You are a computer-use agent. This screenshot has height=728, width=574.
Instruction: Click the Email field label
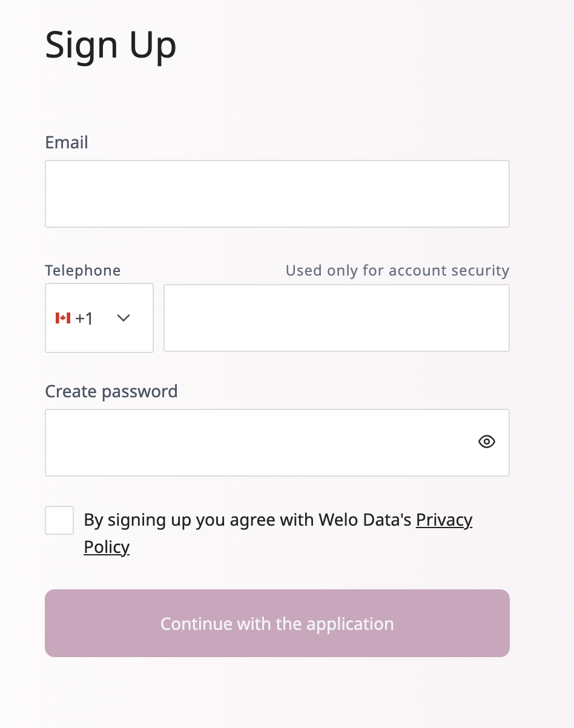(x=67, y=142)
